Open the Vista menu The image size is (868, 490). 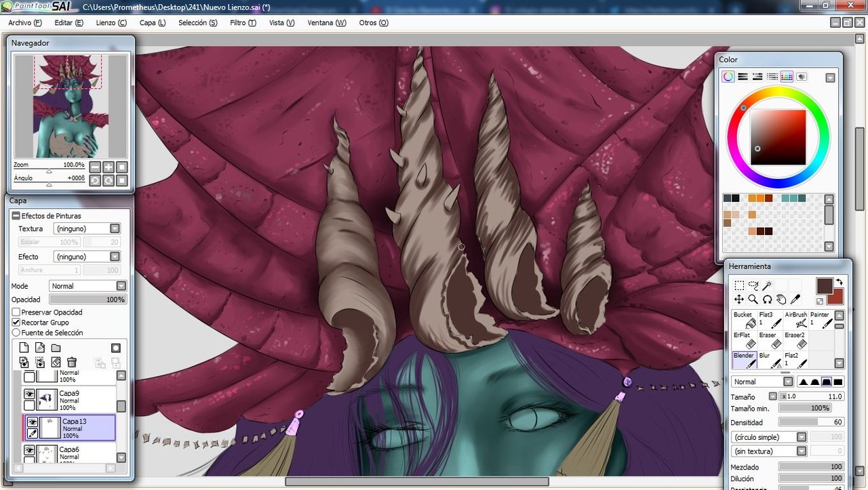pos(281,22)
